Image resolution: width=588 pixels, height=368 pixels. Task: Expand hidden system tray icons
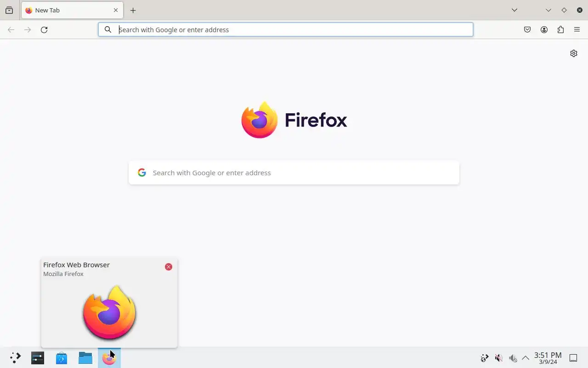(526, 358)
